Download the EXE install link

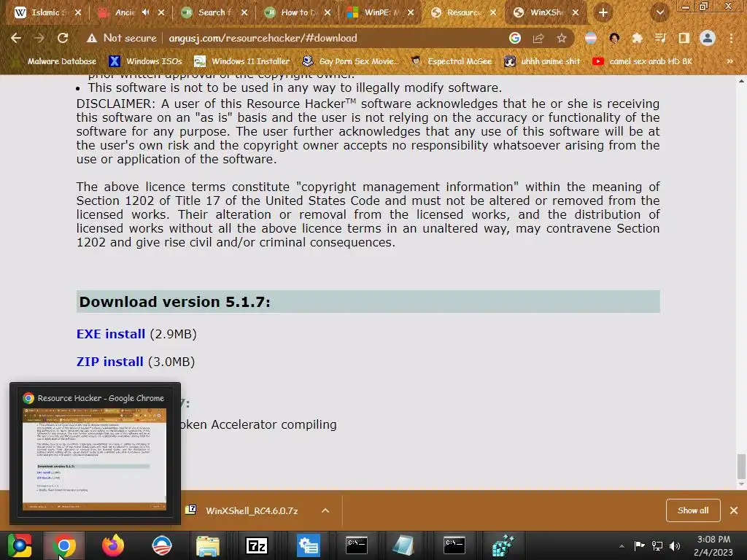[111, 334]
